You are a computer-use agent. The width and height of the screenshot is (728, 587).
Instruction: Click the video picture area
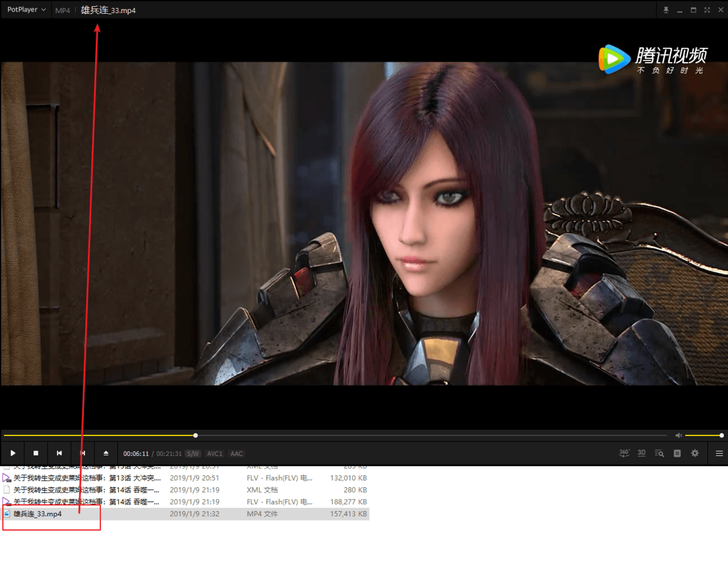364,224
